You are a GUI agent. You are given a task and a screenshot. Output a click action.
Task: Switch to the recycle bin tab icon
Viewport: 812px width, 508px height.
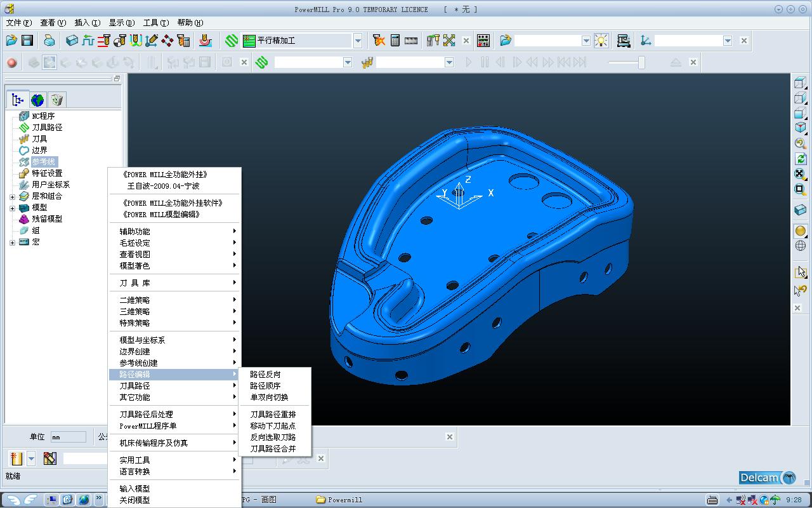57,100
